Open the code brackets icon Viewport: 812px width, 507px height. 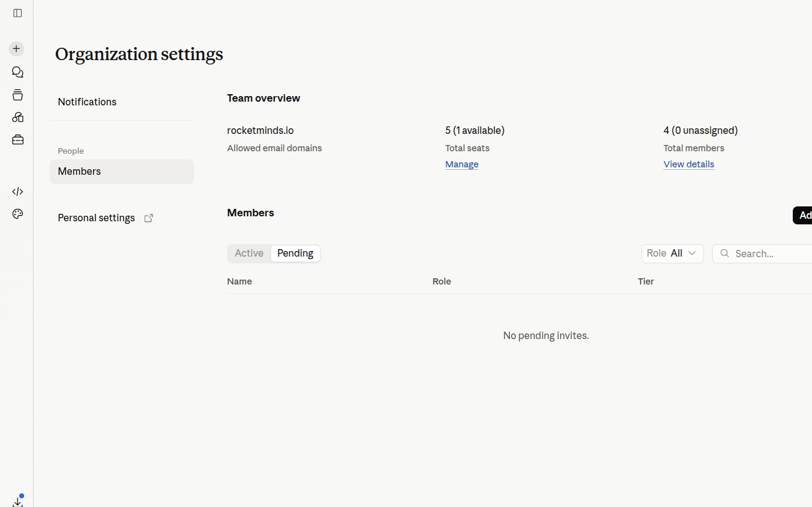pyautogui.click(x=17, y=192)
